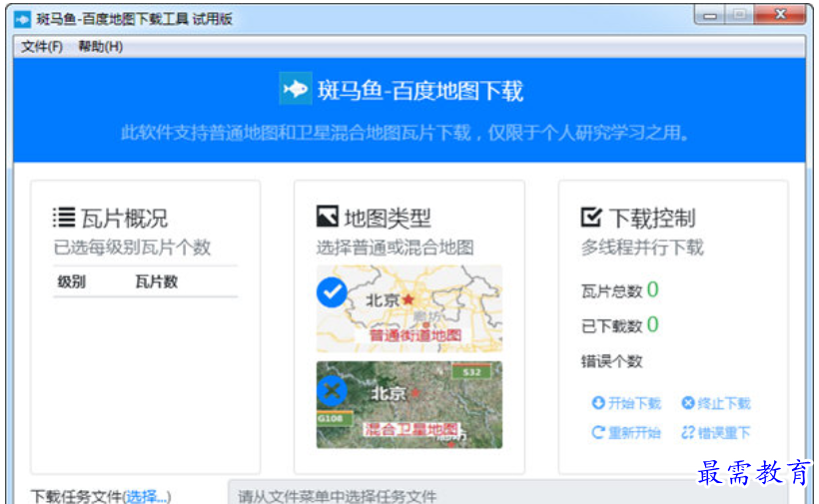This screenshot has height=504, width=819.
Task: Click the checkbox icon beside 下载控制
Action: point(591,217)
